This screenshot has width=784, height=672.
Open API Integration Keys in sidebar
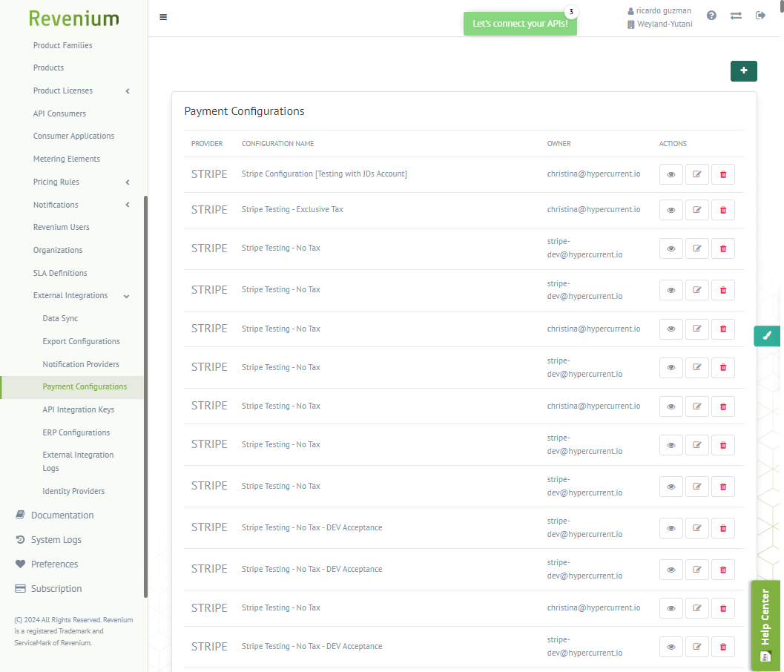pos(78,409)
